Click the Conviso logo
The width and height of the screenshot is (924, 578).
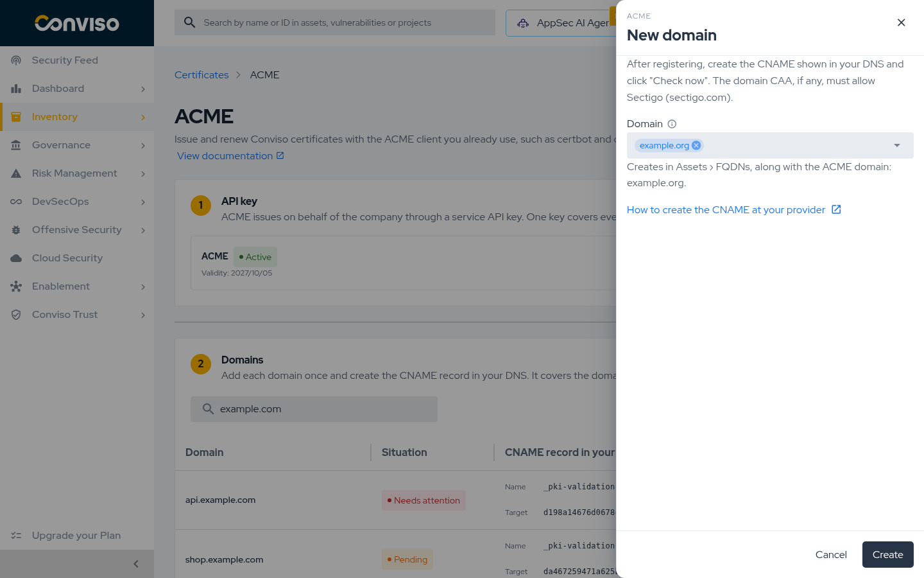click(77, 23)
